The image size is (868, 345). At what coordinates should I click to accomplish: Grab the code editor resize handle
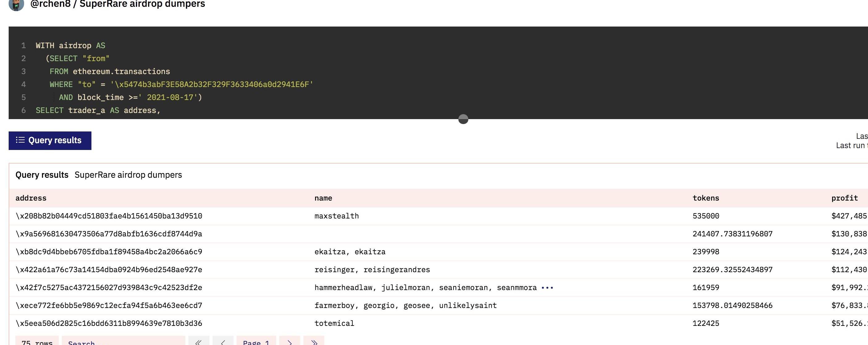pyautogui.click(x=463, y=119)
